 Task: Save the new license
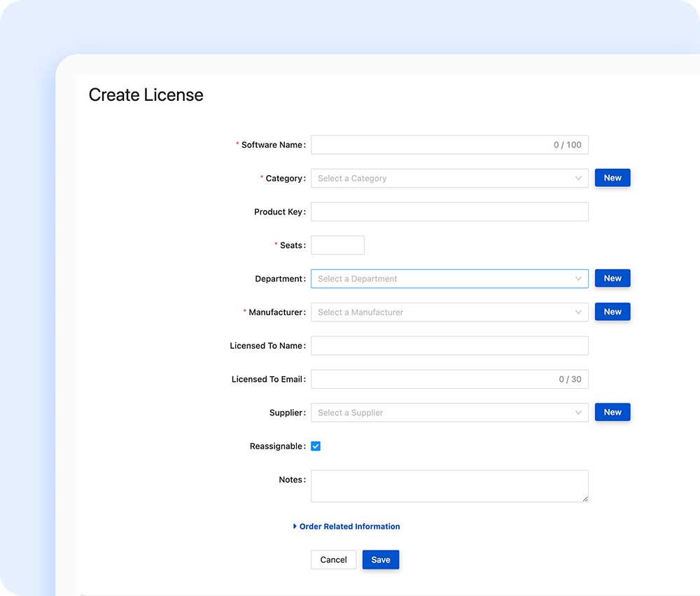pyautogui.click(x=381, y=560)
